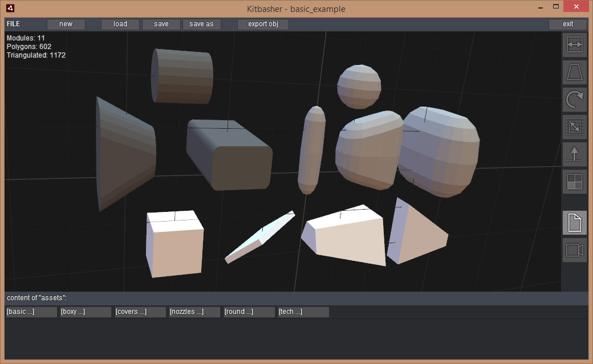Viewport: 593px width, 364px height.
Task: Click the export obj button
Action: click(x=263, y=24)
